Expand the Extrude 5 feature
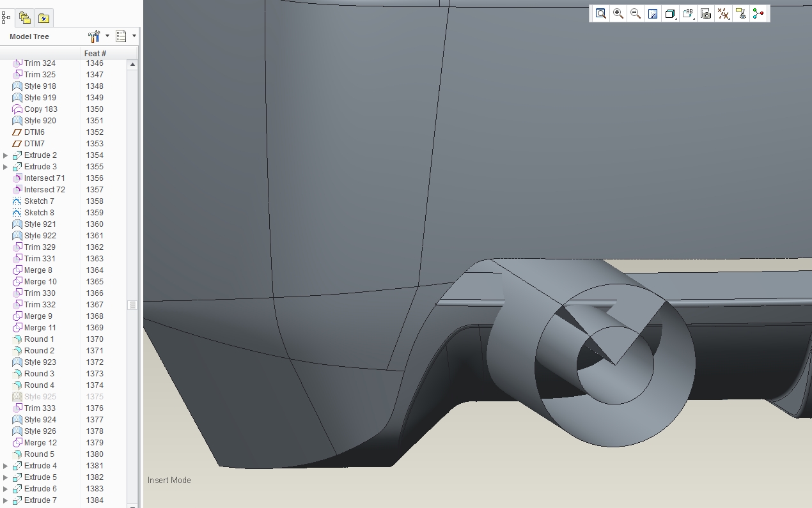Screen dimensions: 812x508 coord(6,477)
